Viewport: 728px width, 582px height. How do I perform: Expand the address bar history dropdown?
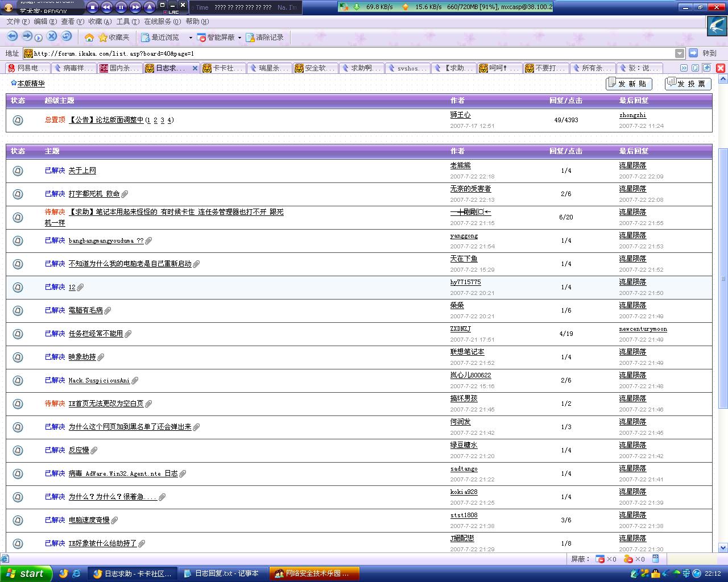[680, 53]
